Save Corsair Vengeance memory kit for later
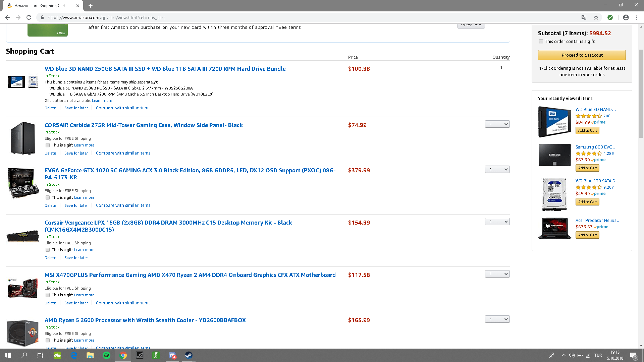Screen dimensions: 644x362 click(x=76, y=258)
